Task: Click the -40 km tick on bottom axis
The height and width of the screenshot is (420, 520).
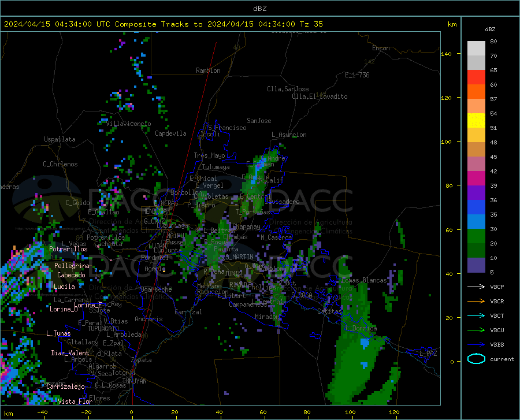Action: (x=42, y=412)
